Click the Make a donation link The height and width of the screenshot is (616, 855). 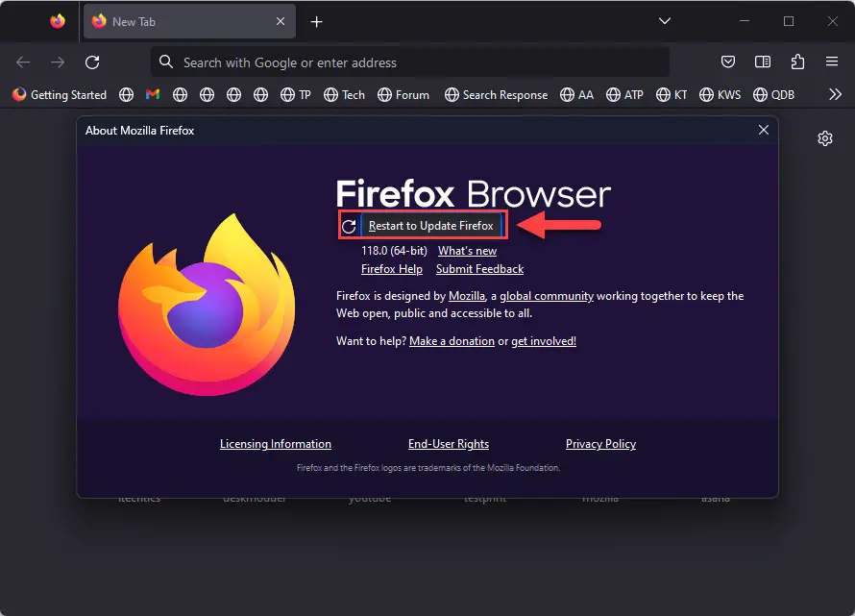[x=452, y=341]
